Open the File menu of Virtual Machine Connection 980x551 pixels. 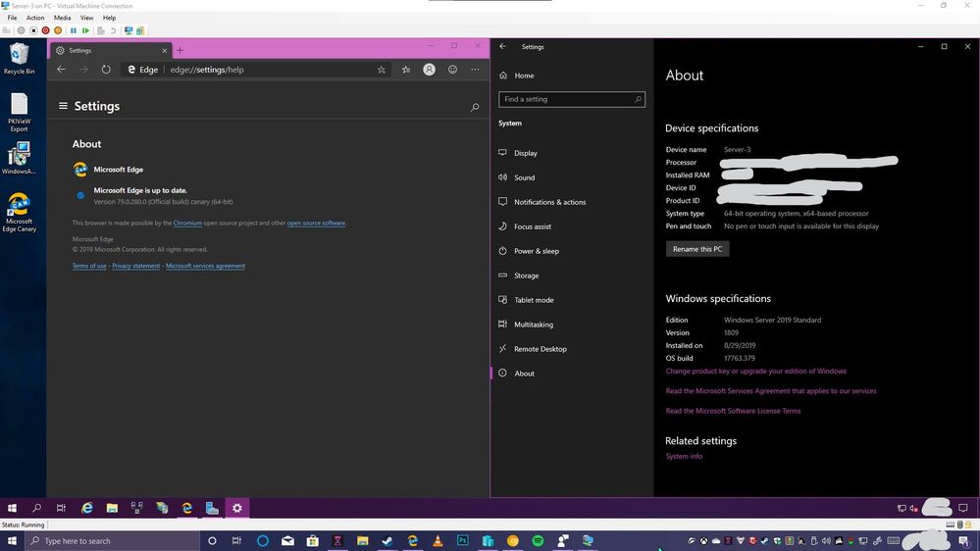click(12, 18)
